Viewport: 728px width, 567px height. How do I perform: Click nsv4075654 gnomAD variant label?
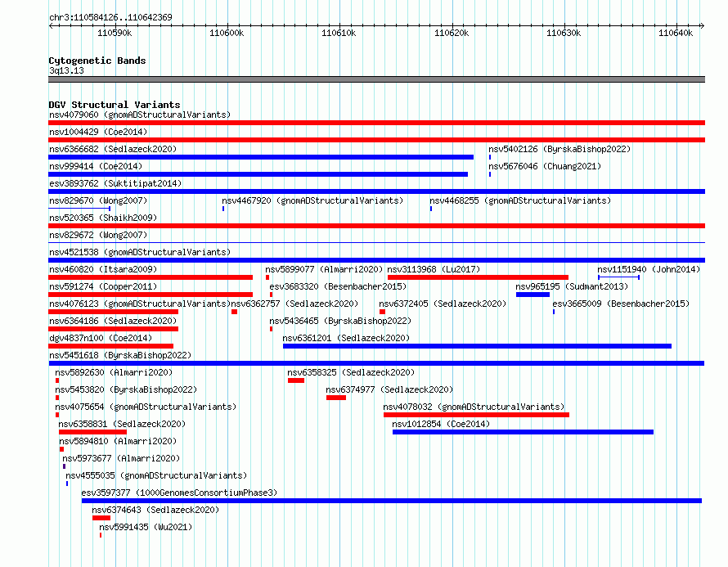click(x=146, y=407)
